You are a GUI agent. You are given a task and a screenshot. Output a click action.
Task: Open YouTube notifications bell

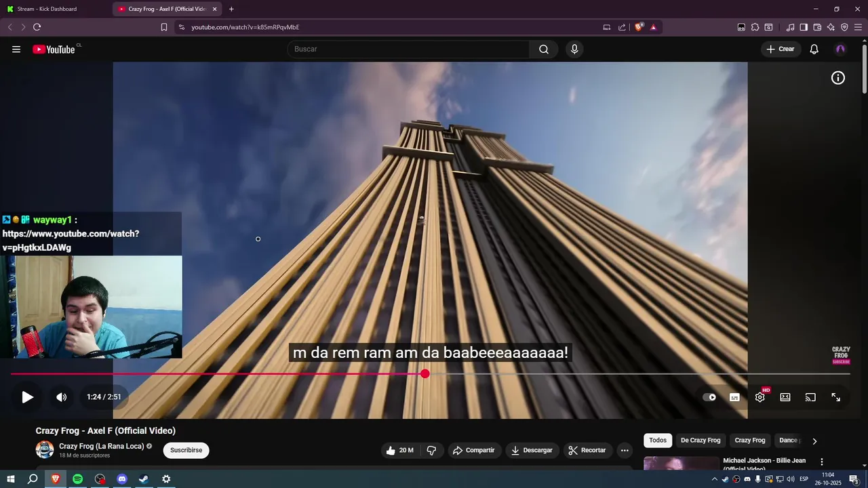pos(814,49)
